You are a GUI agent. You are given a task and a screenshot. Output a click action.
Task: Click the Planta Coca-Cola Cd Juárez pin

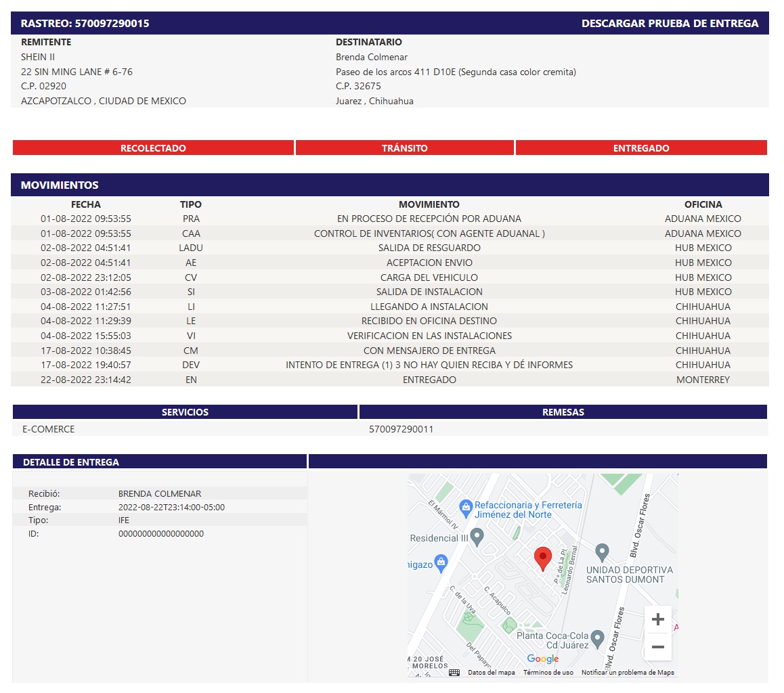[x=598, y=637]
